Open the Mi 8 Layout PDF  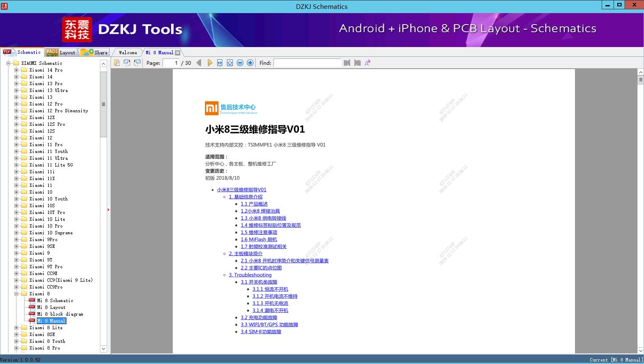(x=51, y=307)
